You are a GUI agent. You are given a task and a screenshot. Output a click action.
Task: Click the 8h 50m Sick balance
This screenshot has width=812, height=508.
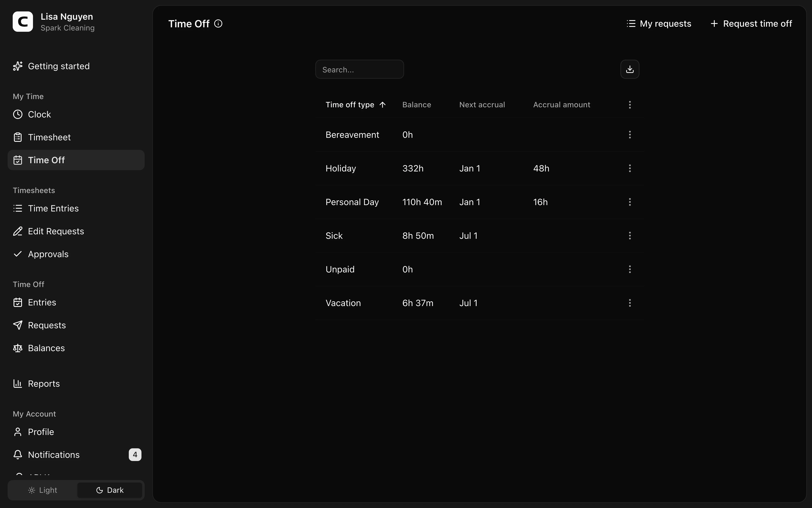tap(418, 236)
